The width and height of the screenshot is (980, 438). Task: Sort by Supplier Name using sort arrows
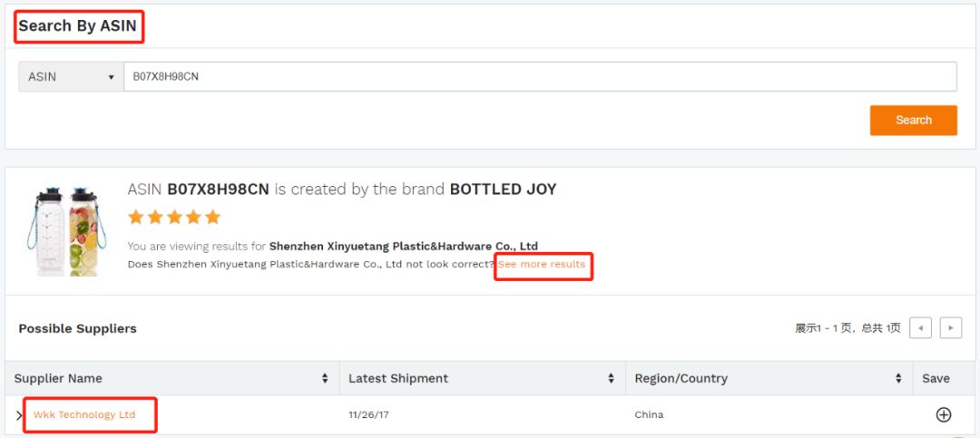pos(325,379)
